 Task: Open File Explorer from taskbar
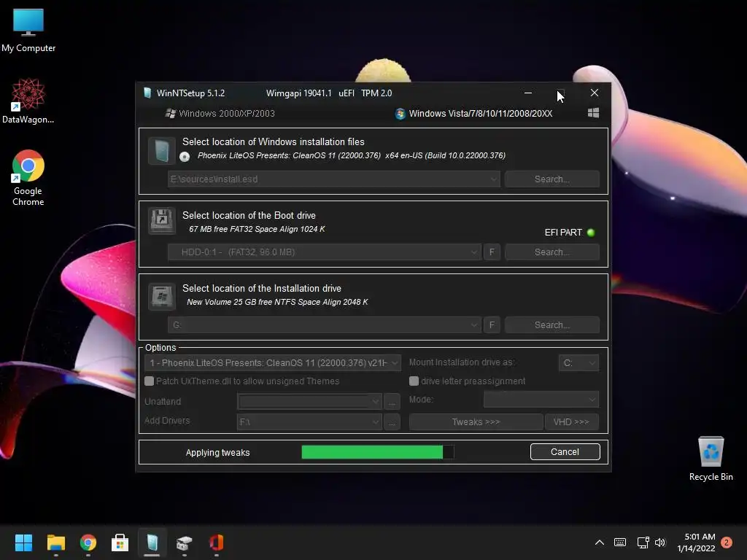click(x=55, y=542)
